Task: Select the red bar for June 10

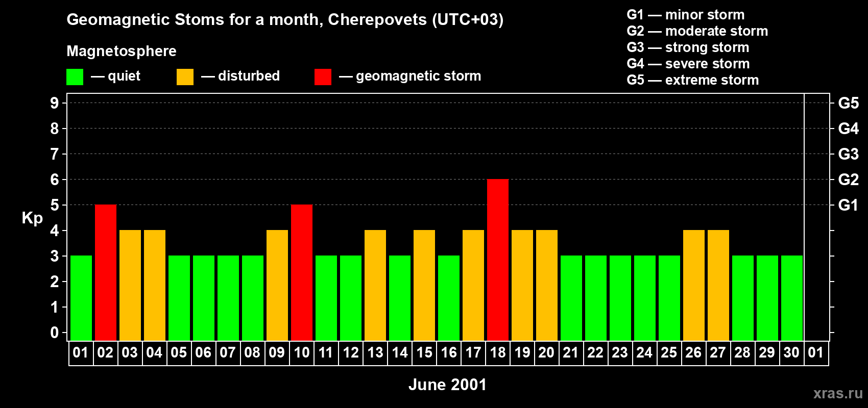Action: [x=302, y=272]
